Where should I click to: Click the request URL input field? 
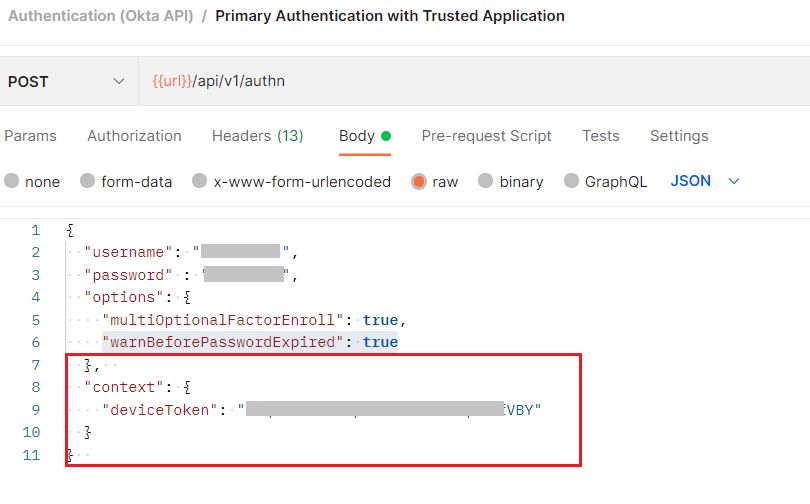click(x=470, y=81)
